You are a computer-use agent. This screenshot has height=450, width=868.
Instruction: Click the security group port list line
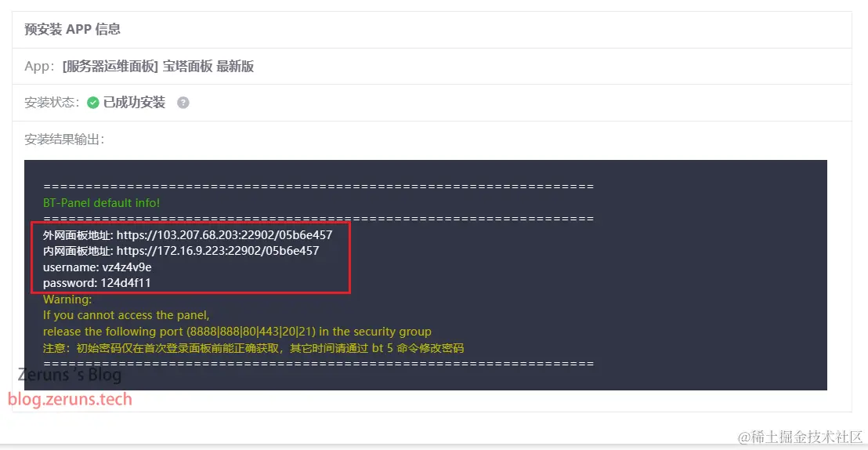[237, 332]
